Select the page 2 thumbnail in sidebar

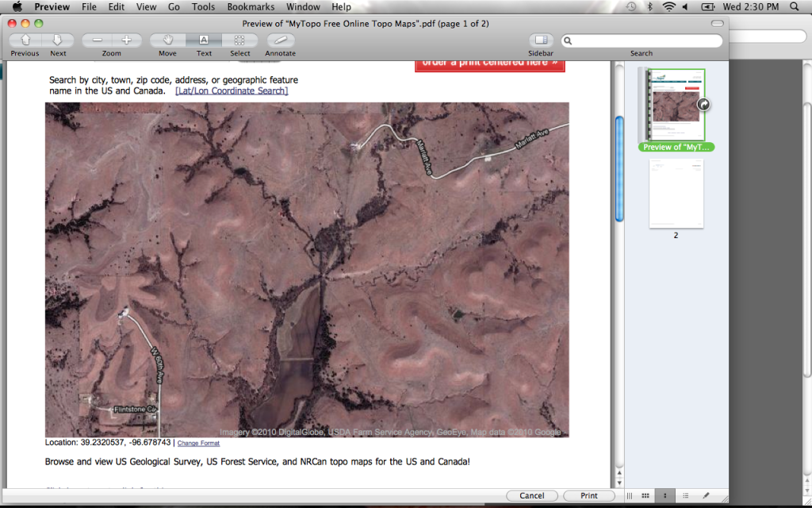[x=676, y=194]
